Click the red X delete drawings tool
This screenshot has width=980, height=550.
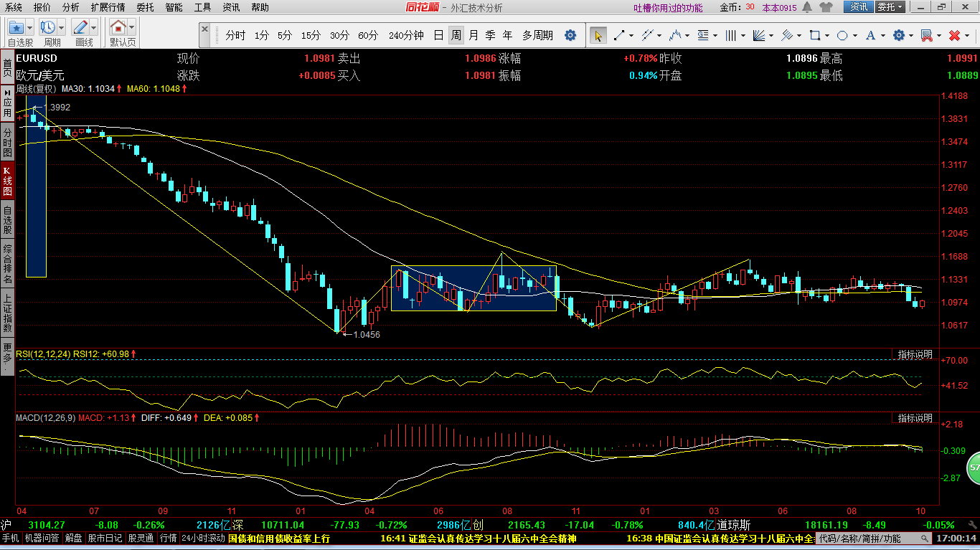tap(954, 35)
